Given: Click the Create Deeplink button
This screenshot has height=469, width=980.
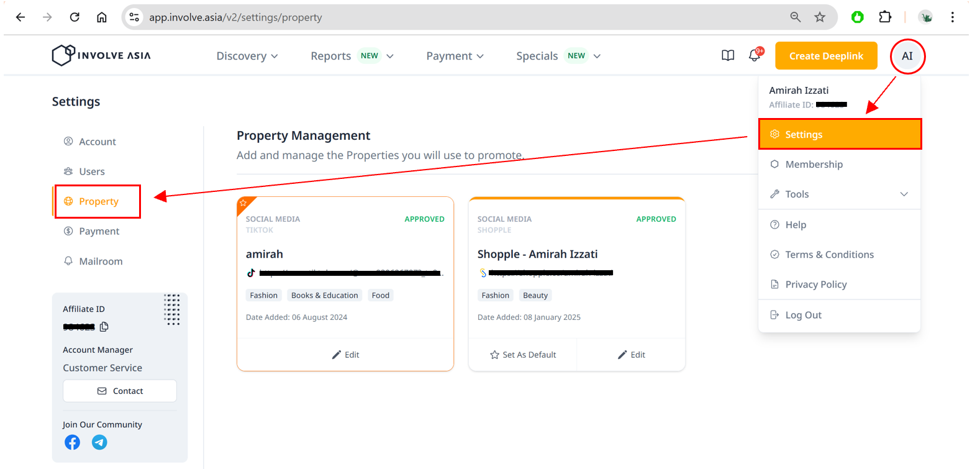Looking at the screenshot, I should [x=826, y=56].
